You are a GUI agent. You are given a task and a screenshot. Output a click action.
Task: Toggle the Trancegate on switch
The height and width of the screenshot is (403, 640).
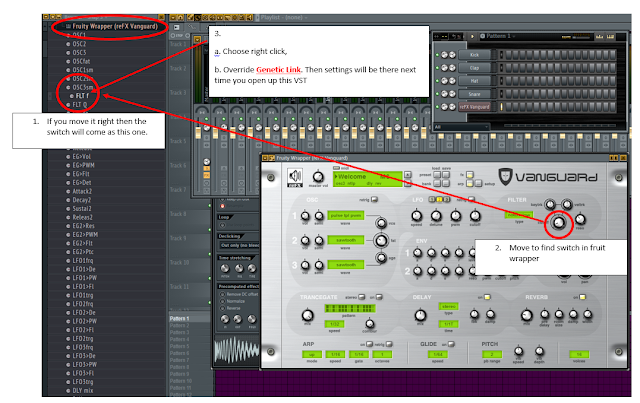click(379, 297)
